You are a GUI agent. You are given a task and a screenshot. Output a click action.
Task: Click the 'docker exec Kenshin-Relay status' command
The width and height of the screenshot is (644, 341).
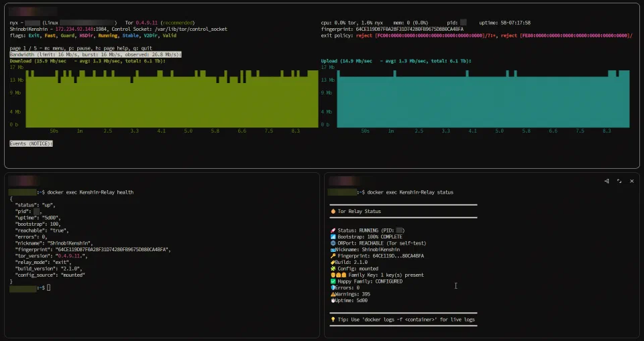(411, 192)
